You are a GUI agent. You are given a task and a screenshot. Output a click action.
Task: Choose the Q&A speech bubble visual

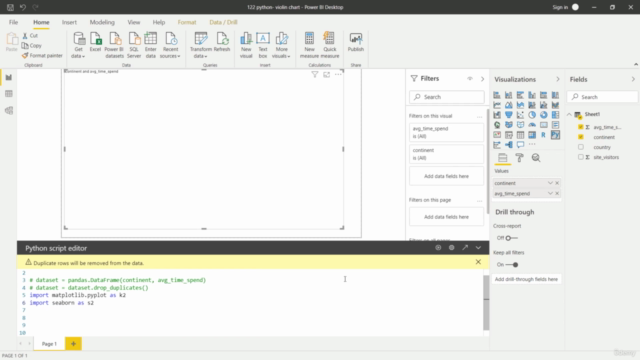point(520,144)
